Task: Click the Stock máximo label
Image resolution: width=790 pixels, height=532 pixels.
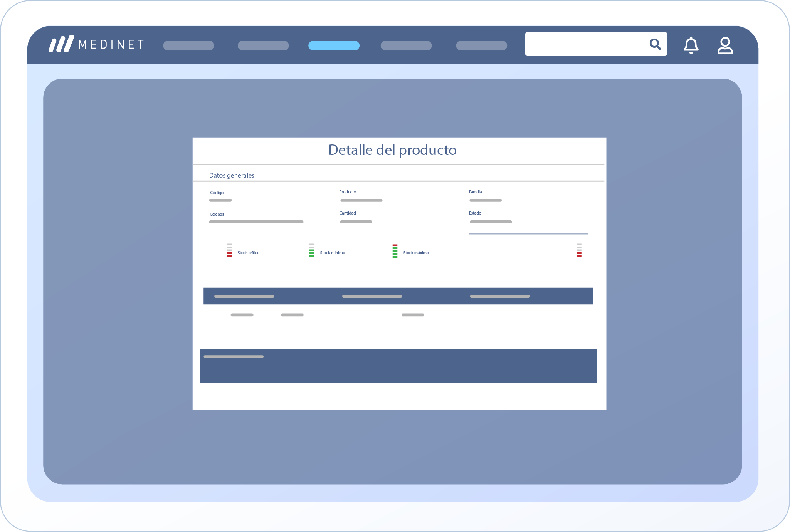Action: coord(416,253)
